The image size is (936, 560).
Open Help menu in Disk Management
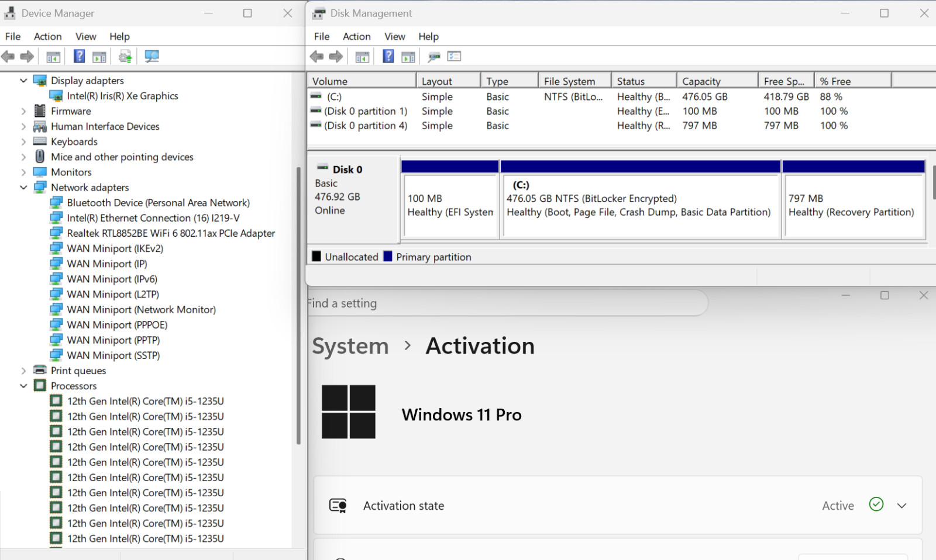pos(429,36)
